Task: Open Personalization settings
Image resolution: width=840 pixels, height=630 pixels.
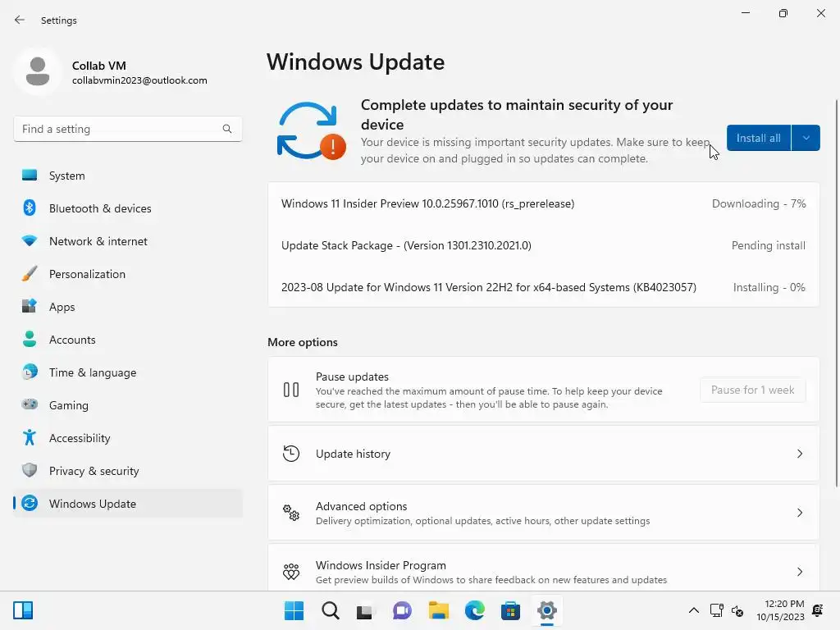Action: click(x=127, y=274)
